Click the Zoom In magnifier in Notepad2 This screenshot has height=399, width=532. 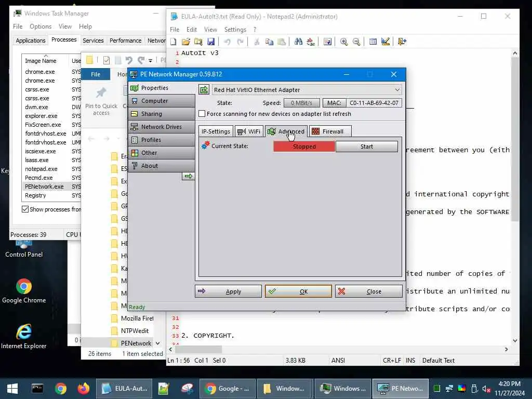pos(344,42)
